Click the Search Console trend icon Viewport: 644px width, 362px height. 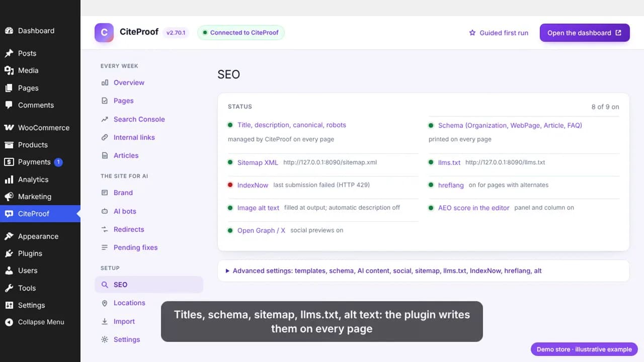pyautogui.click(x=105, y=119)
